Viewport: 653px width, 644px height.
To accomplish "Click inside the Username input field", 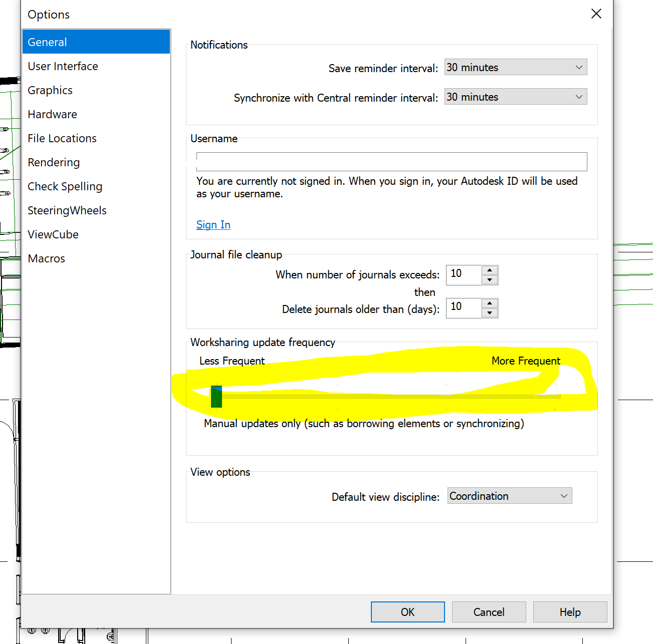I will pos(391,162).
